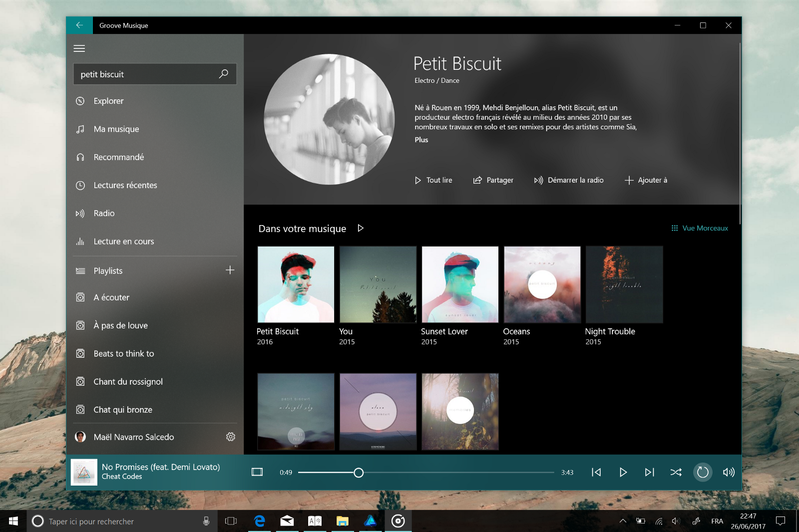Open the Memories album cover
The width and height of the screenshot is (799, 532).
coord(460,412)
